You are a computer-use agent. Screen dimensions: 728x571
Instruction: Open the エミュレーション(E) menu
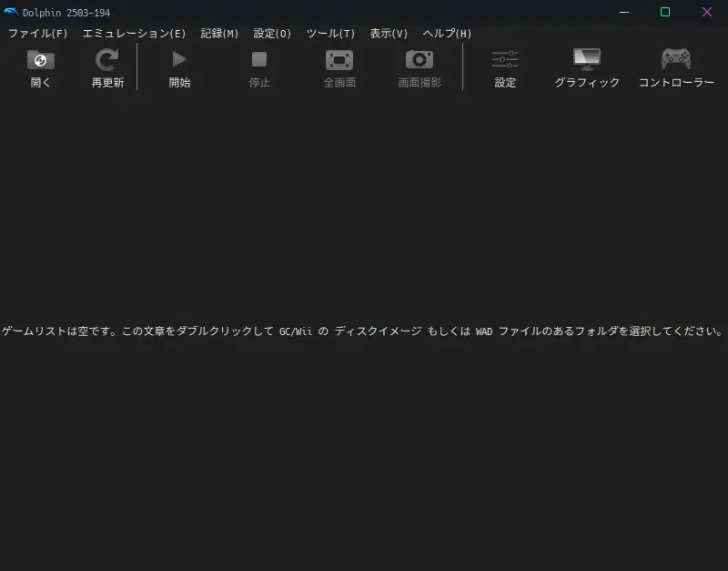pos(134,34)
